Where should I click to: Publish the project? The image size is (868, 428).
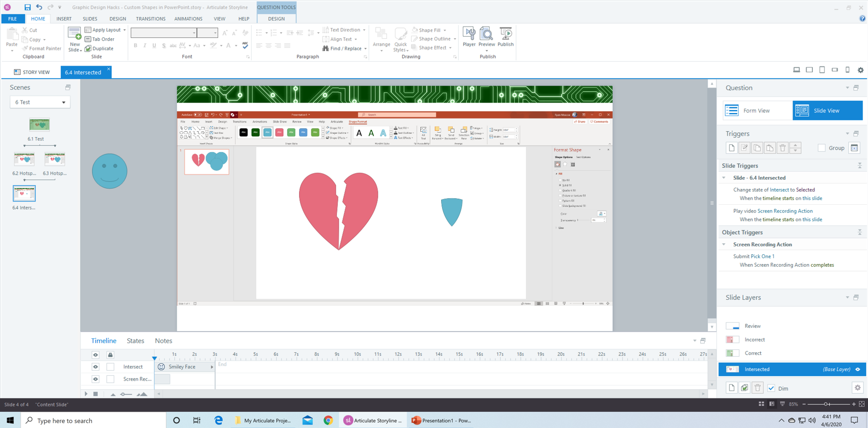[505, 39]
